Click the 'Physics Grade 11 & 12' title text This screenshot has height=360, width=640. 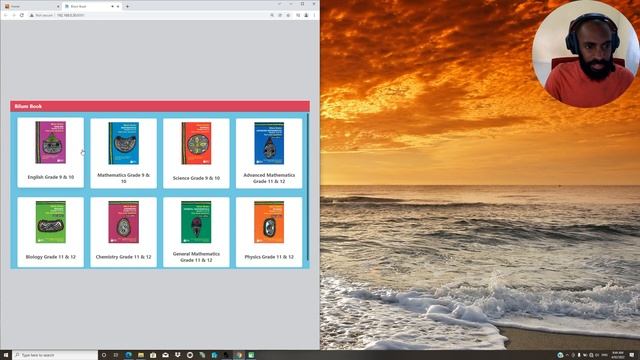pos(269,257)
